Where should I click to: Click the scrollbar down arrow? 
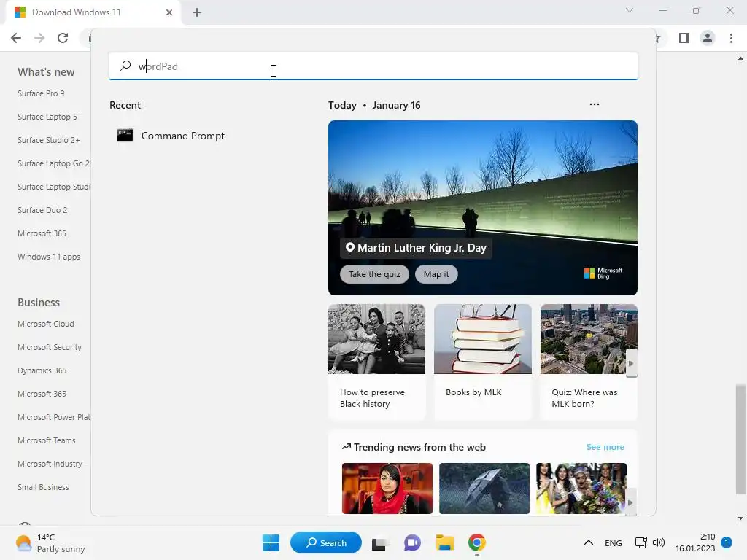click(x=740, y=518)
